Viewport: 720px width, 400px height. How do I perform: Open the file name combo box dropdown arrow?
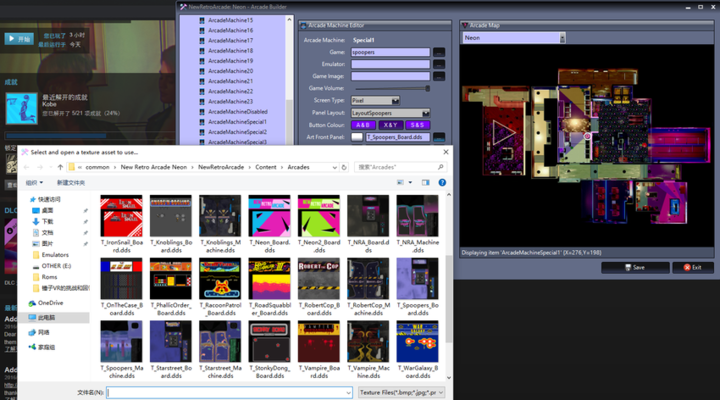(x=349, y=393)
